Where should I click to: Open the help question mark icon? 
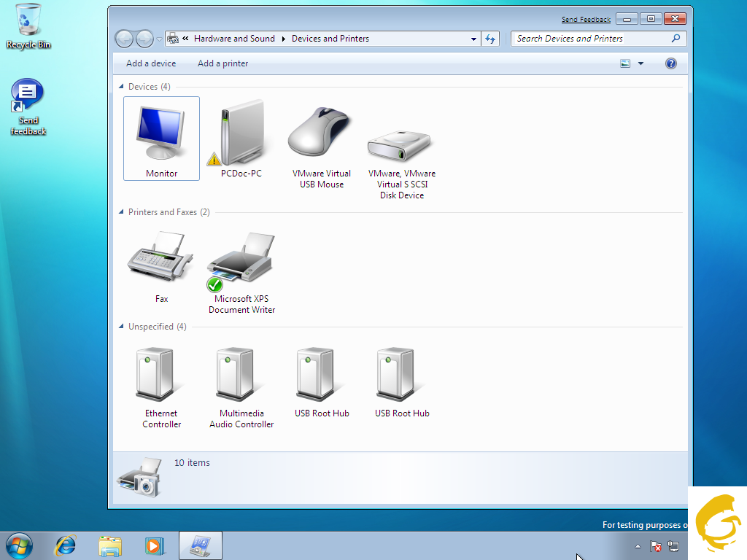point(671,63)
